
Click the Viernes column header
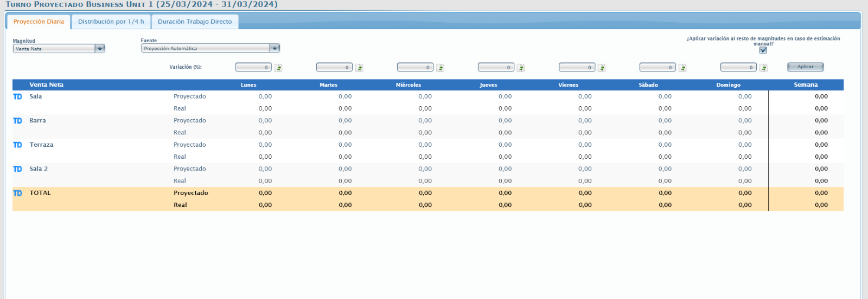[x=569, y=85]
